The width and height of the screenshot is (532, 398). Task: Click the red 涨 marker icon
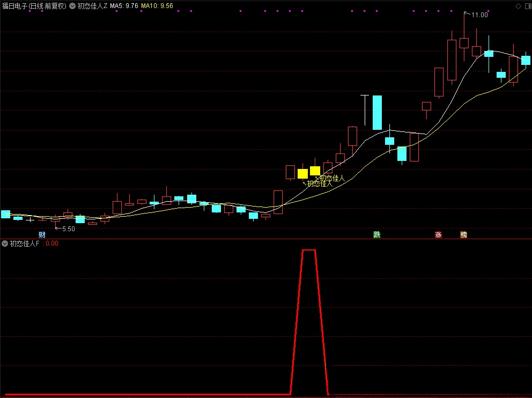coord(438,235)
